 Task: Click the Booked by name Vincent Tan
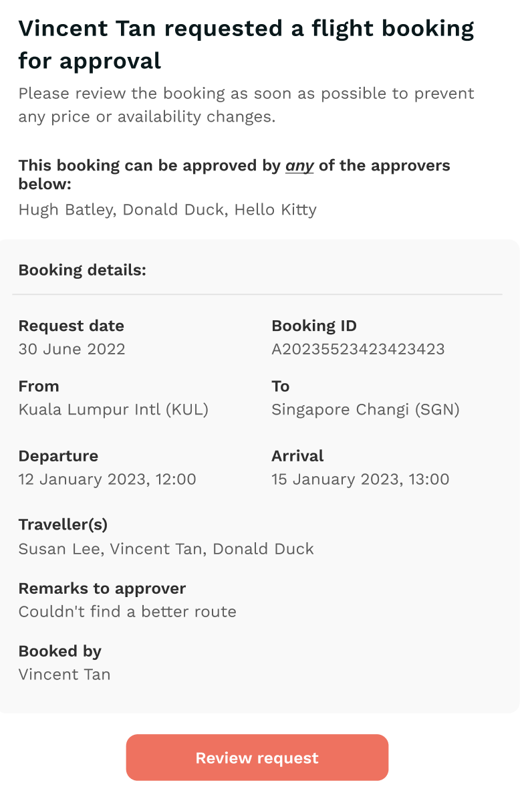point(64,674)
